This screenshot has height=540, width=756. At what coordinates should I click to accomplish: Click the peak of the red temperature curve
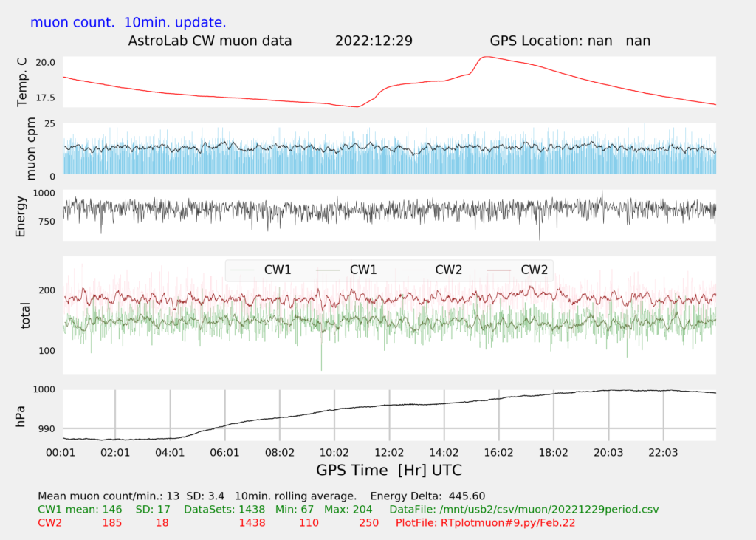486,57
